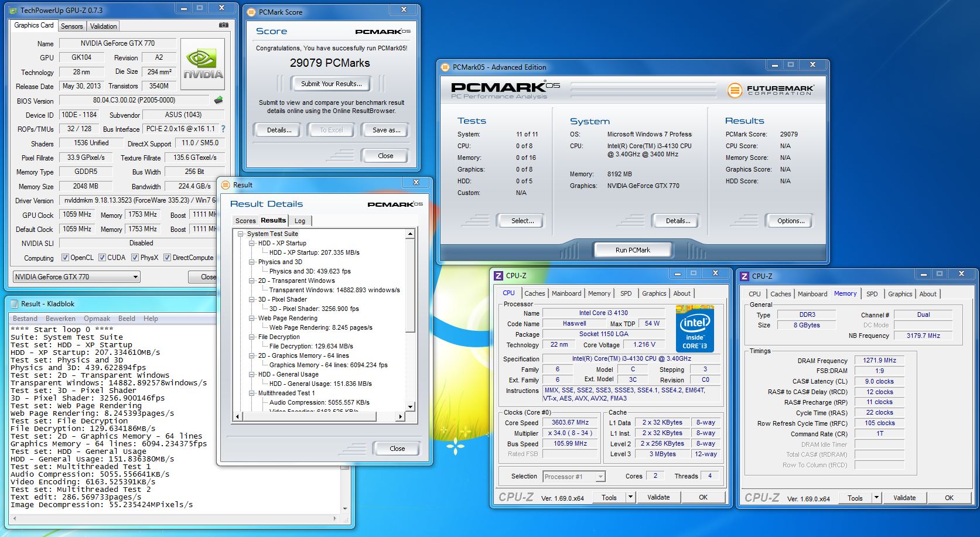Click the Result window orange title icon

pyautogui.click(x=226, y=184)
